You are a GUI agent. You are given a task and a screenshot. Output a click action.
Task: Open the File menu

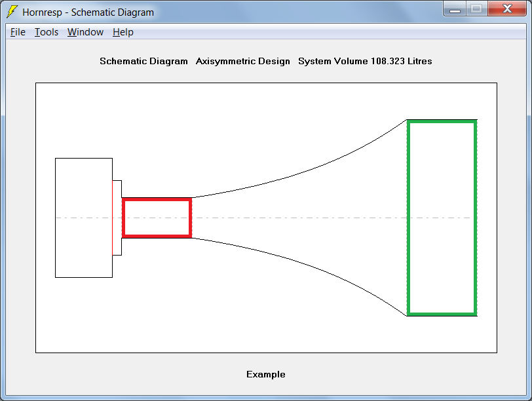coord(18,32)
